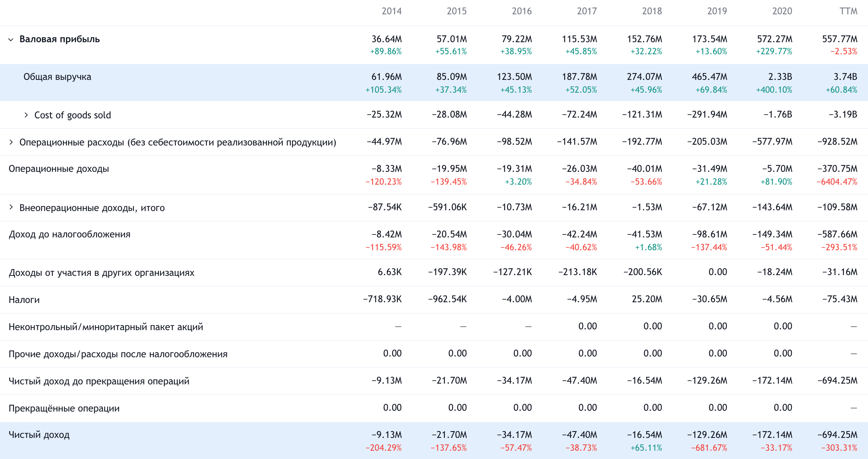The image size is (868, 459).
Task: Expand Операционные расходы row chevron
Action: pos(11,142)
